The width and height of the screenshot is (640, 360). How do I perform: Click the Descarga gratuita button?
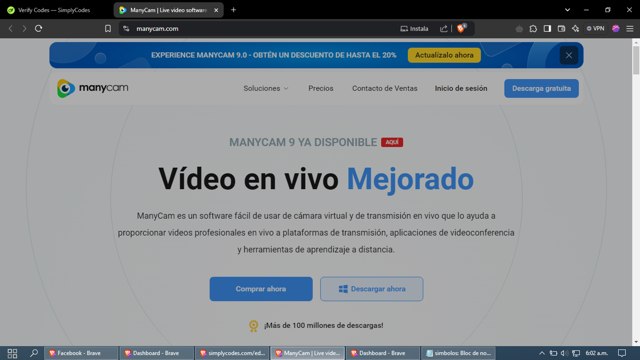click(x=541, y=89)
